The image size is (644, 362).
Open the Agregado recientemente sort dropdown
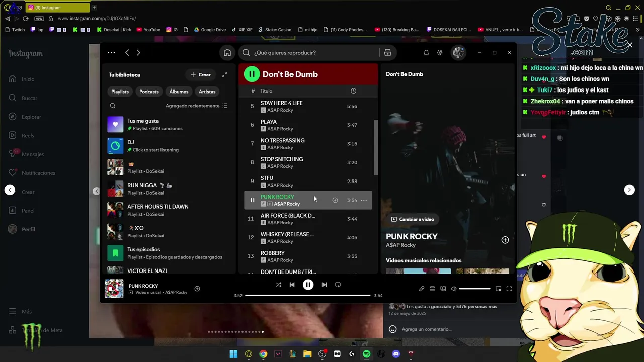[x=197, y=106]
